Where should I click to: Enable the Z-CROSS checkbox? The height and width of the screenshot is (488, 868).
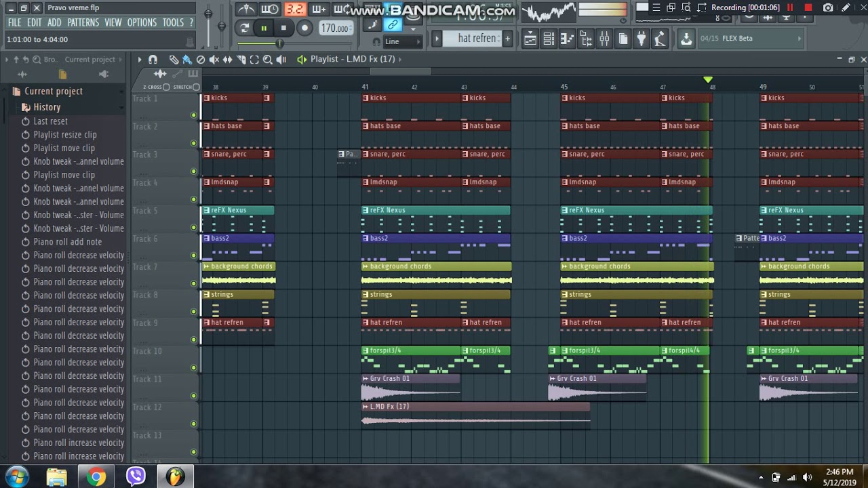pyautogui.click(x=166, y=87)
